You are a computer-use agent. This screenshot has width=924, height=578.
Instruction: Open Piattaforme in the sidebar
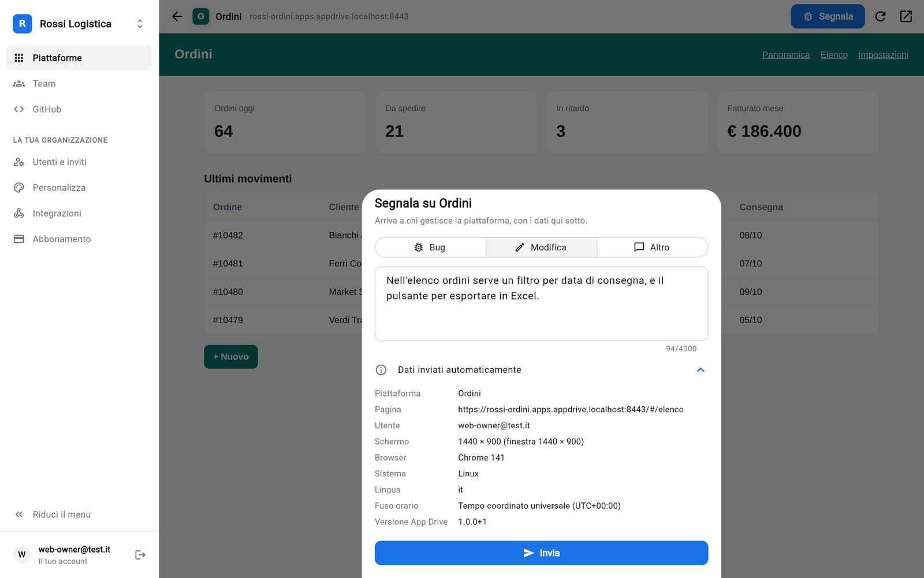point(79,58)
